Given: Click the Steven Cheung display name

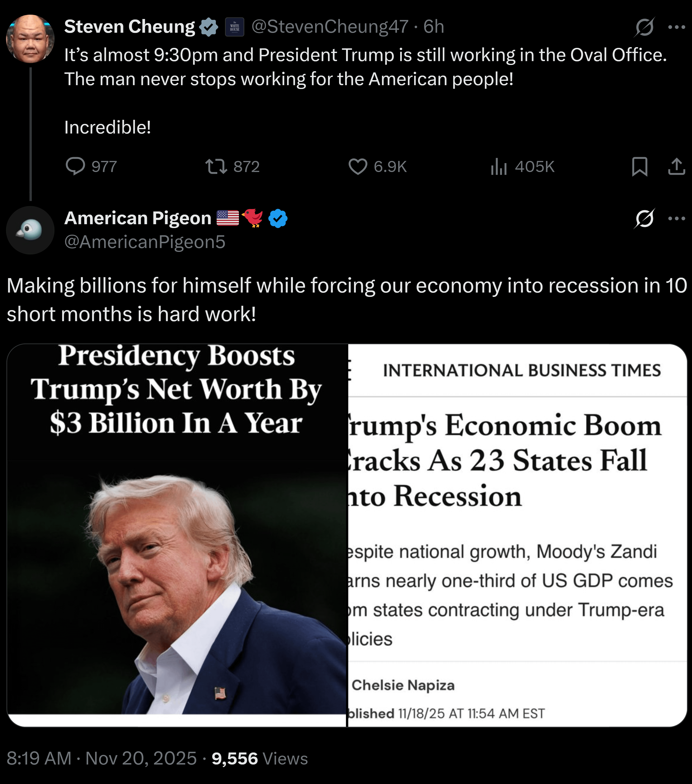Looking at the screenshot, I should (x=130, y=26).
